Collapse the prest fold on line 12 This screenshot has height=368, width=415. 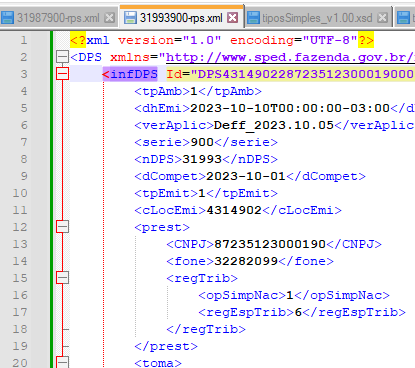tap(62, 227)
